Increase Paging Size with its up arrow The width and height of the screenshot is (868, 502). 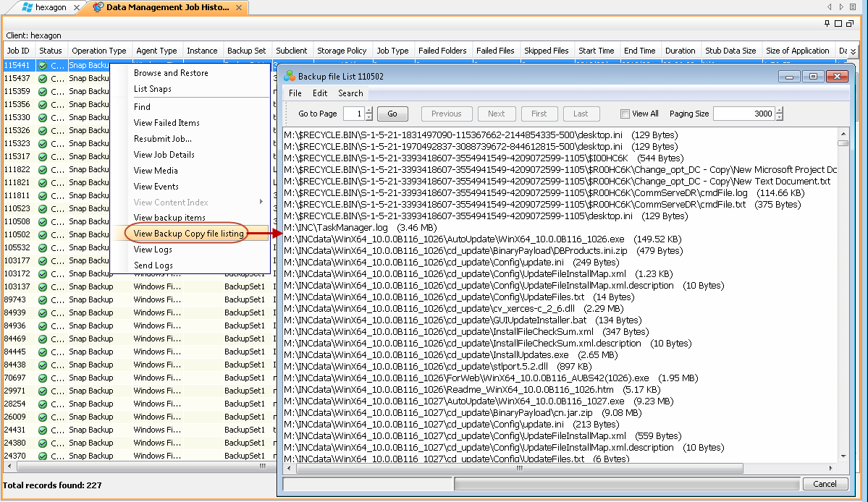(778, 110)
